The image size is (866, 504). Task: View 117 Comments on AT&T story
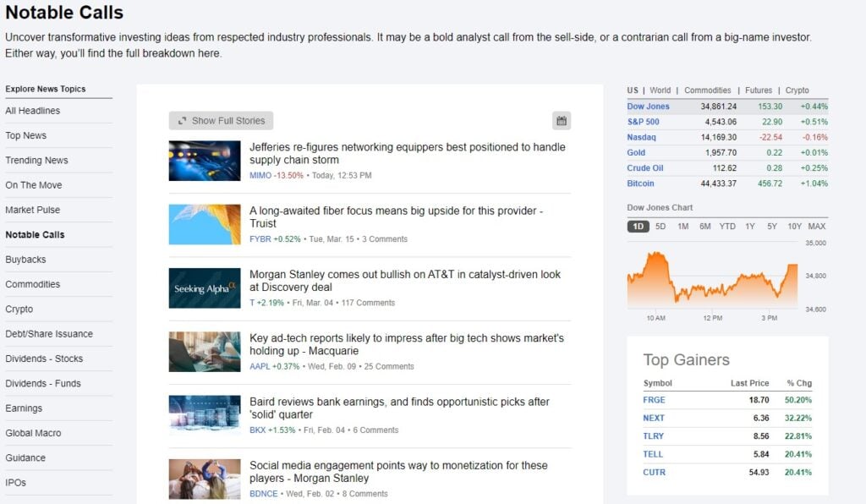coord(368,303)
